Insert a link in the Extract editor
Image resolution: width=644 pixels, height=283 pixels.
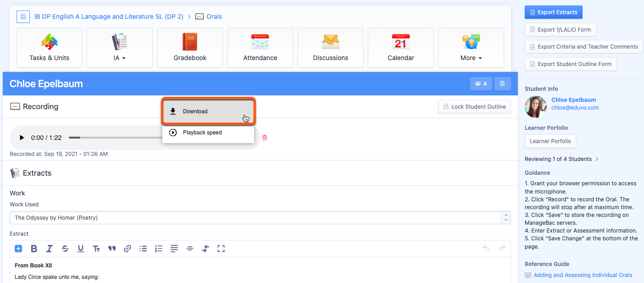(128, 249)
